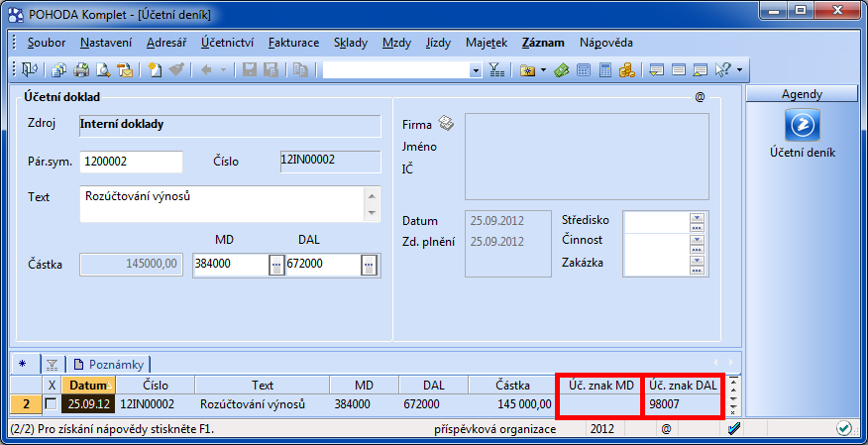Click the middle list window icon in toolbar
Image resolution: width=868 pixels, height=445 pixels.
pyautogui.click(x=679, y=70)
